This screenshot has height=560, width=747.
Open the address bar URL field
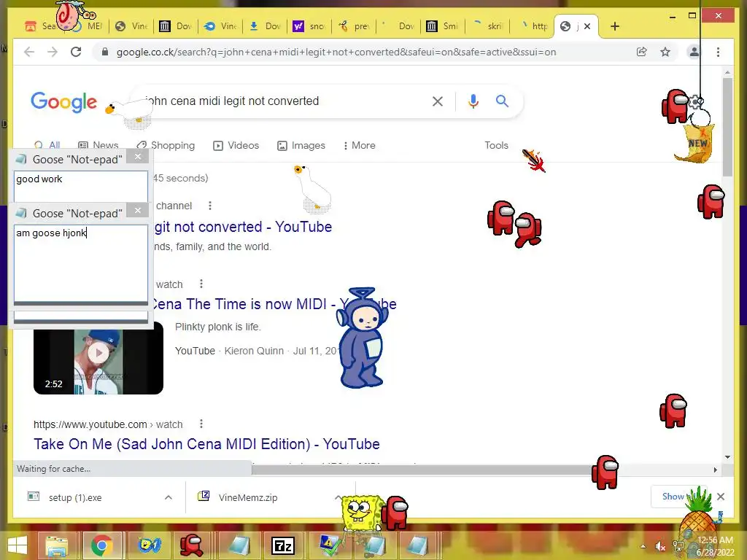[x=336, y=52]
